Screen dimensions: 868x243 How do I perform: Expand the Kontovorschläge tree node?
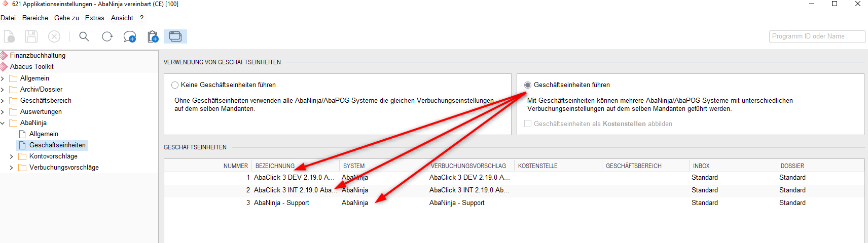coord(12,156)
